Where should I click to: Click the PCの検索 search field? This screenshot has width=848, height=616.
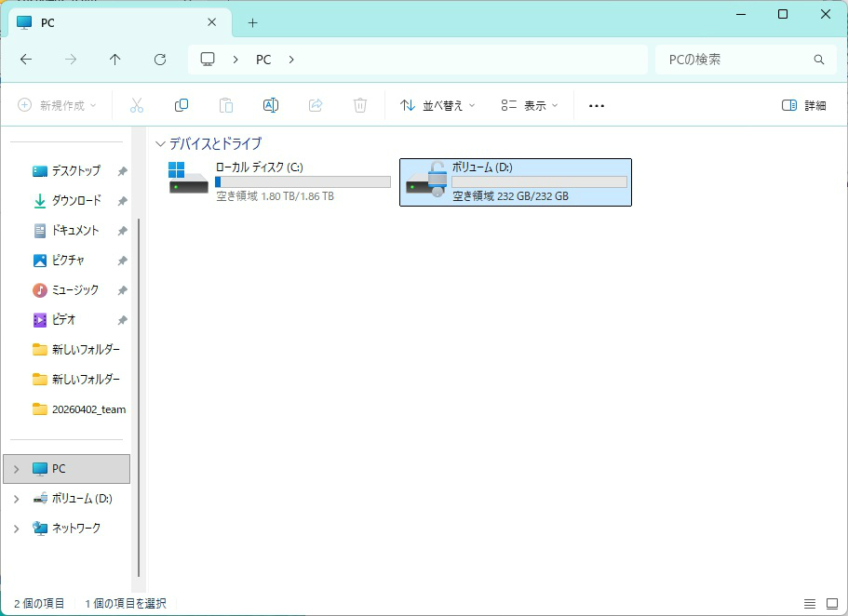pyautogui.click(x=747, y=60)
